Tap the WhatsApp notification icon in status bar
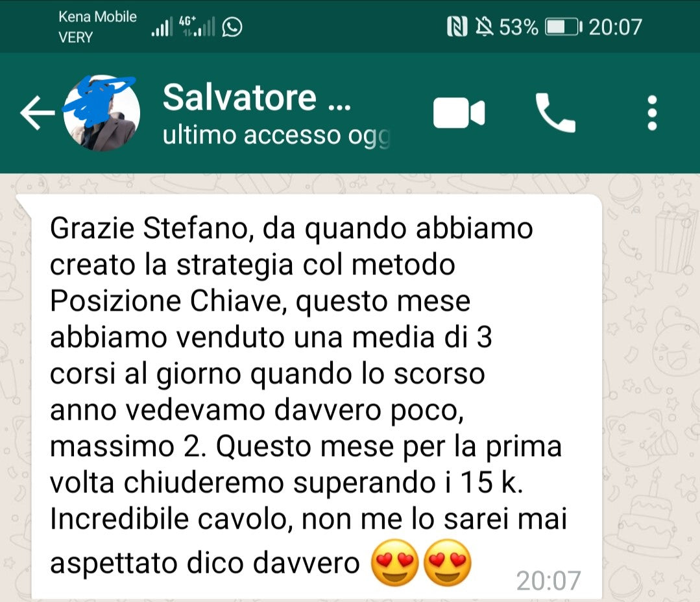Image resolution: width=700 pixels, height=602 pixels. point(232,27)
